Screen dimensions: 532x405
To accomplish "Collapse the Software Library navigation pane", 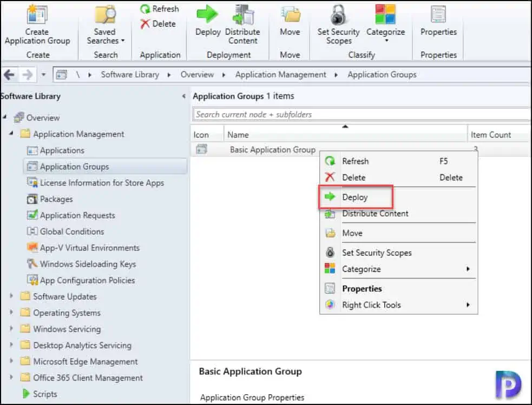I will (183, 96).
